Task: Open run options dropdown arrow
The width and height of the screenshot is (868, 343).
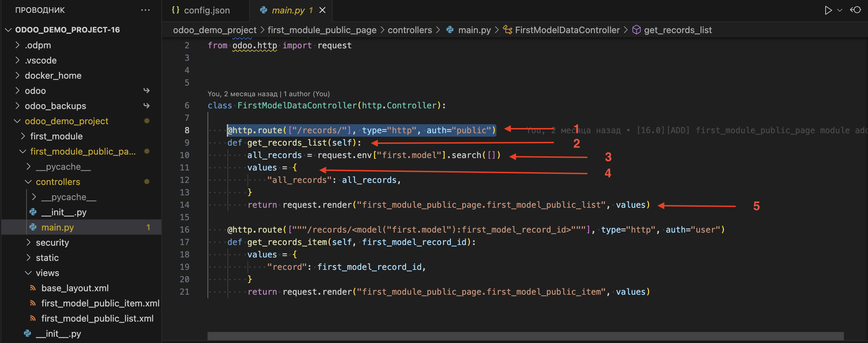Action: 840,10
